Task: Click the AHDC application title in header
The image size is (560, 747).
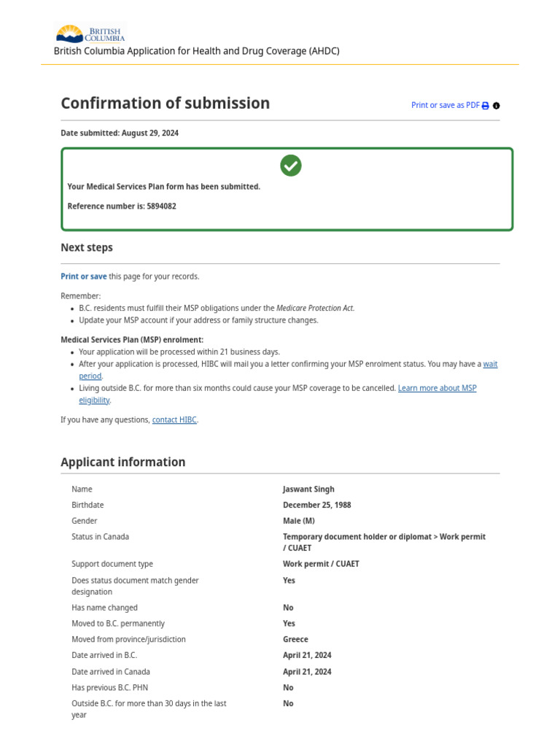Action: tap(197, 51)
